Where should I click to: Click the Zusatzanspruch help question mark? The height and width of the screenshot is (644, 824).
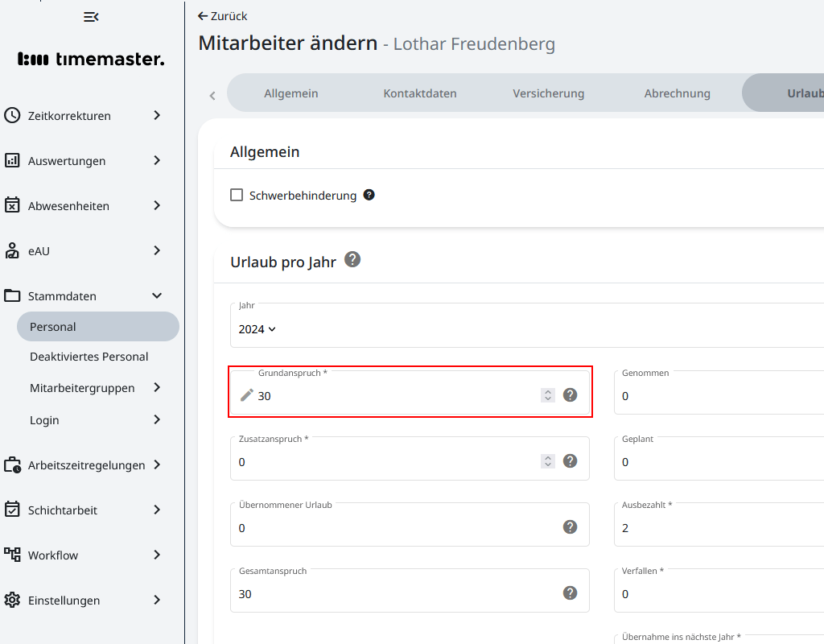(570, 460)
